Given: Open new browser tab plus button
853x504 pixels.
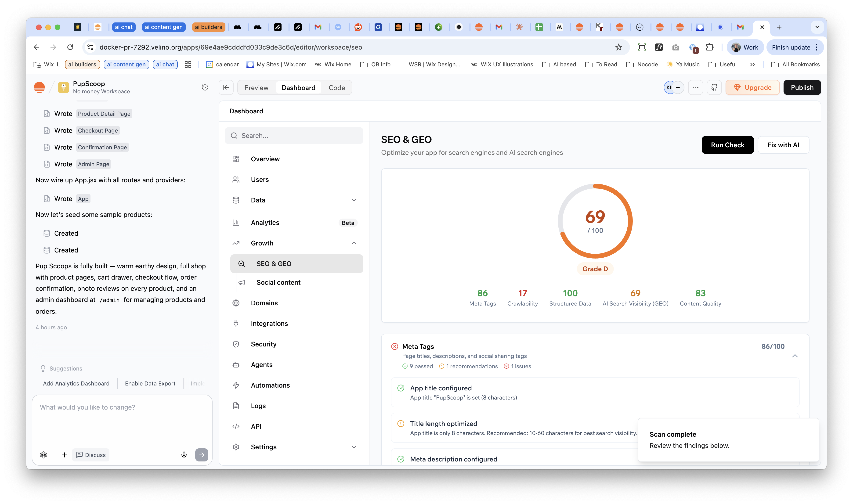Looking at the screenshot, I should (x=779, y=27).
